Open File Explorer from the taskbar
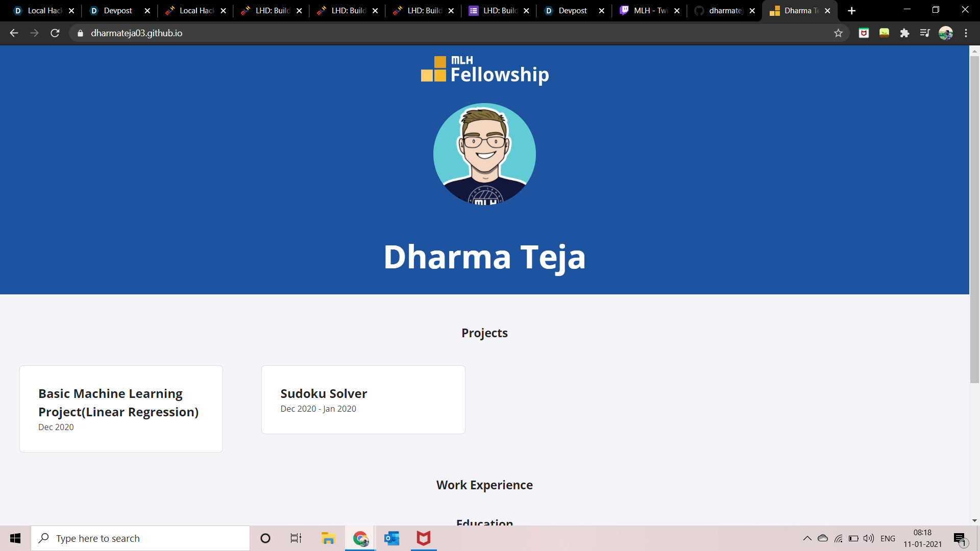The height and width of the screenshot is (551, 980). (328, 538)
